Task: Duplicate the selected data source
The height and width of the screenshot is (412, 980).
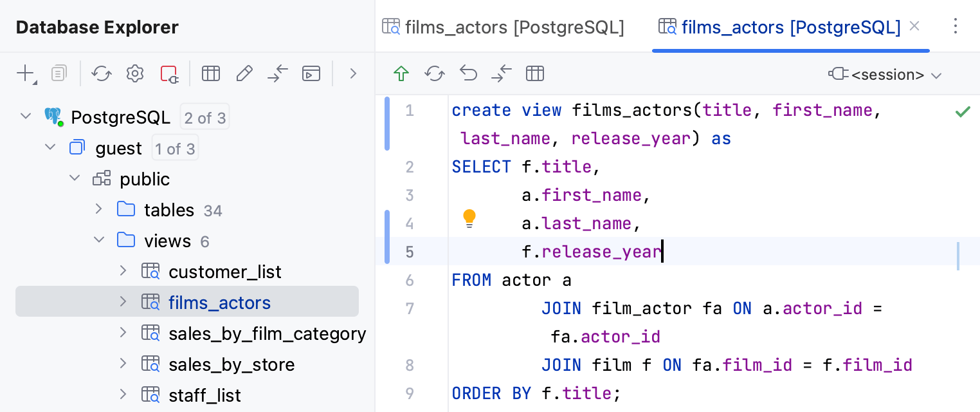Action: [x=59, y=73]
